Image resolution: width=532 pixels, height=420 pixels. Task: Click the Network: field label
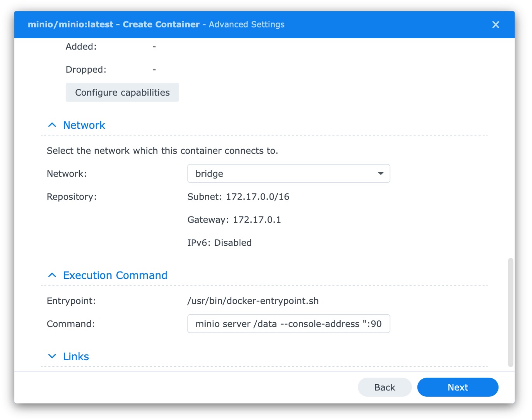(x=66, y=174)
